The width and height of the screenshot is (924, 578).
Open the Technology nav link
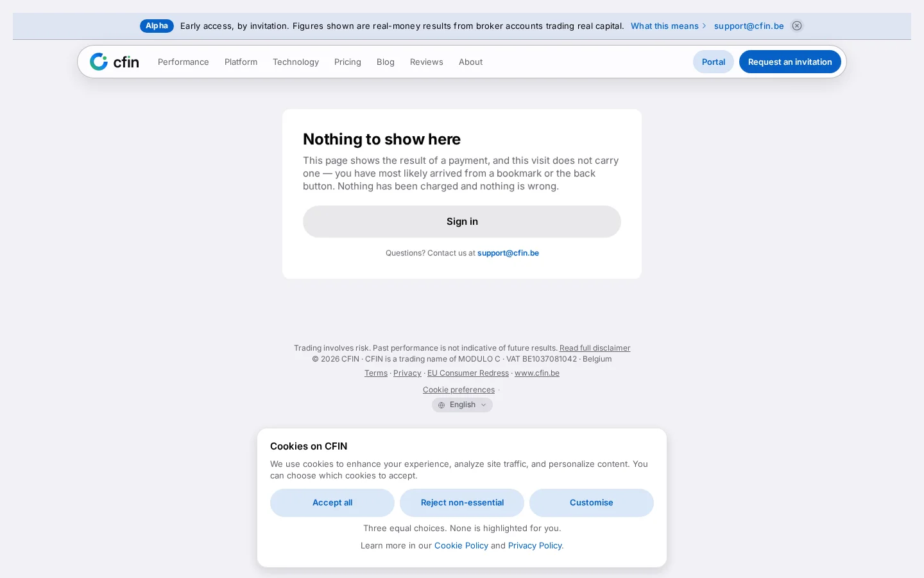point(296,62)
